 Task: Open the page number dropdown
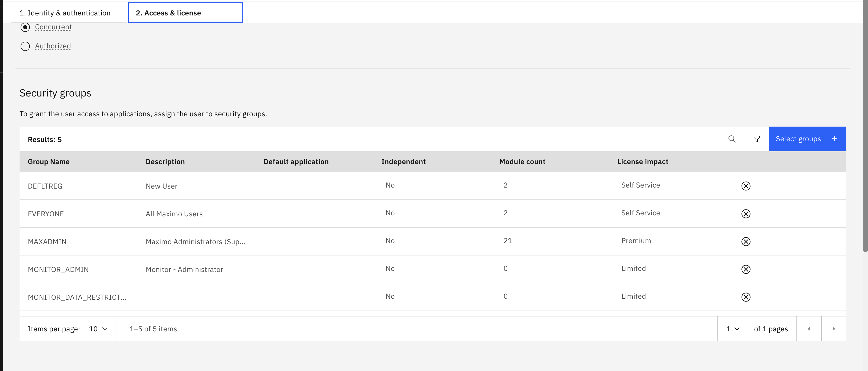733,329
